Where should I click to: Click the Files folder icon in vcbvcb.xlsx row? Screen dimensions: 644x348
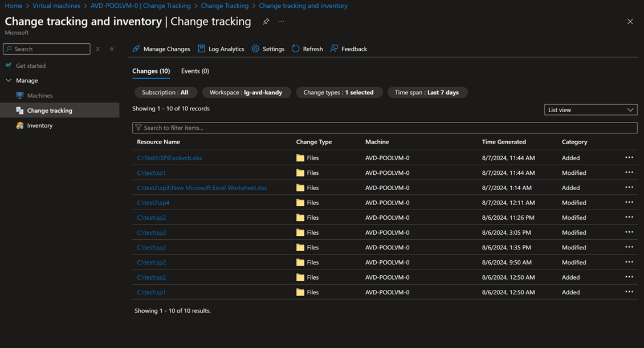(x=300, y=158)
